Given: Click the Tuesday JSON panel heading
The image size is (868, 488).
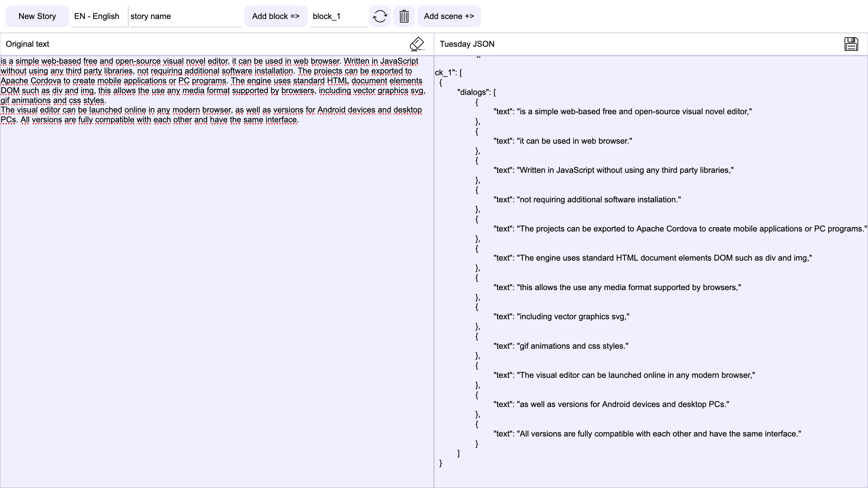Looking at the screenshot, I should (467, 44).
